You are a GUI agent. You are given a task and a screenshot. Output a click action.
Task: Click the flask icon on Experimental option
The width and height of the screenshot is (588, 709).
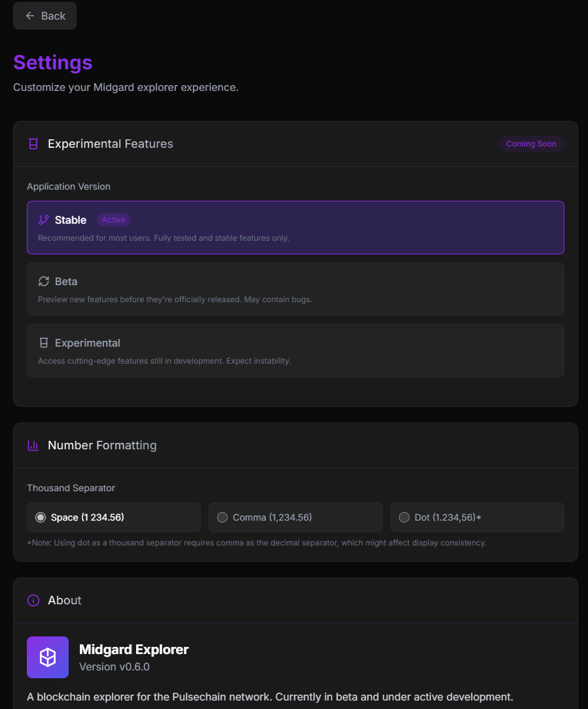click(44, 343)
